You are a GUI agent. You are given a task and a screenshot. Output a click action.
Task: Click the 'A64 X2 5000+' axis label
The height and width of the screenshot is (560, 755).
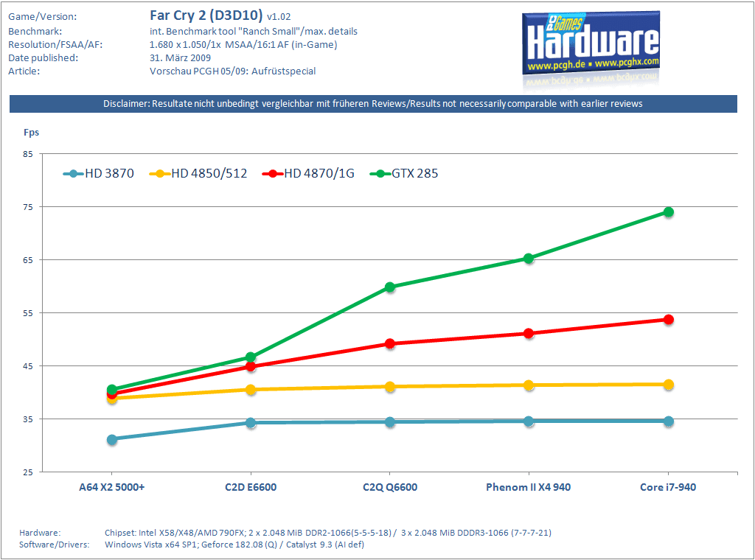click(x=112, y=487)
